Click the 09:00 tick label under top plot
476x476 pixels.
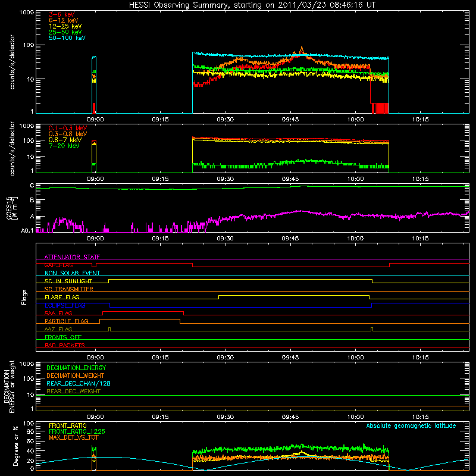tap(95, 120)
